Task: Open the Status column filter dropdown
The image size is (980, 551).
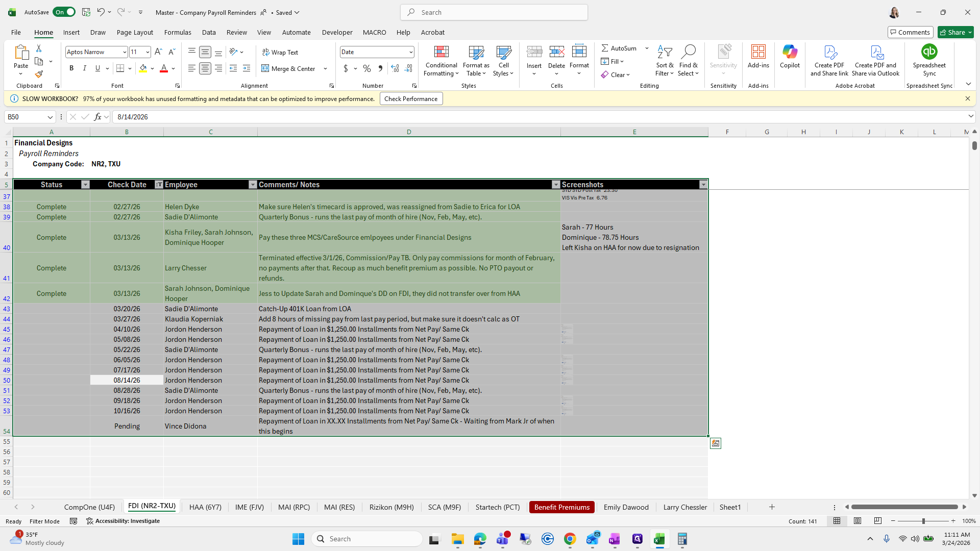Action: (x=85, y=185)
